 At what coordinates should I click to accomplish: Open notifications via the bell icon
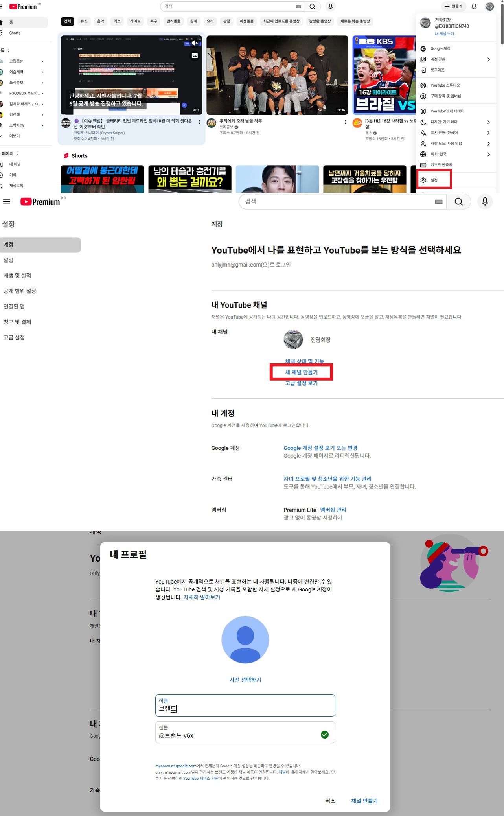pos(474,6)
